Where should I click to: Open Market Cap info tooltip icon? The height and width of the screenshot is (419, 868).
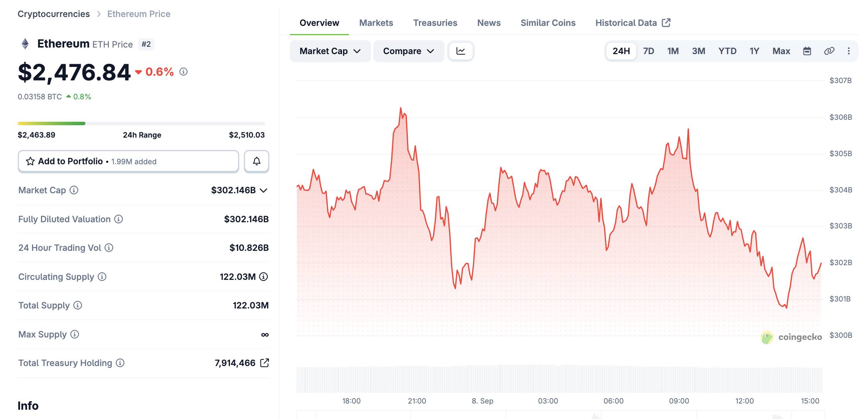(x=74, y=190)
